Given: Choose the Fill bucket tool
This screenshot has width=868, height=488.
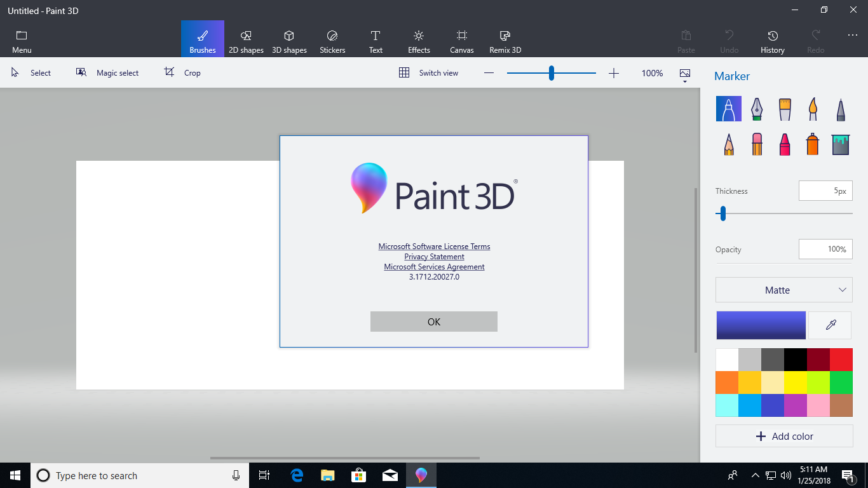Looking at the screenshot, I should click(x=841, y=144).
